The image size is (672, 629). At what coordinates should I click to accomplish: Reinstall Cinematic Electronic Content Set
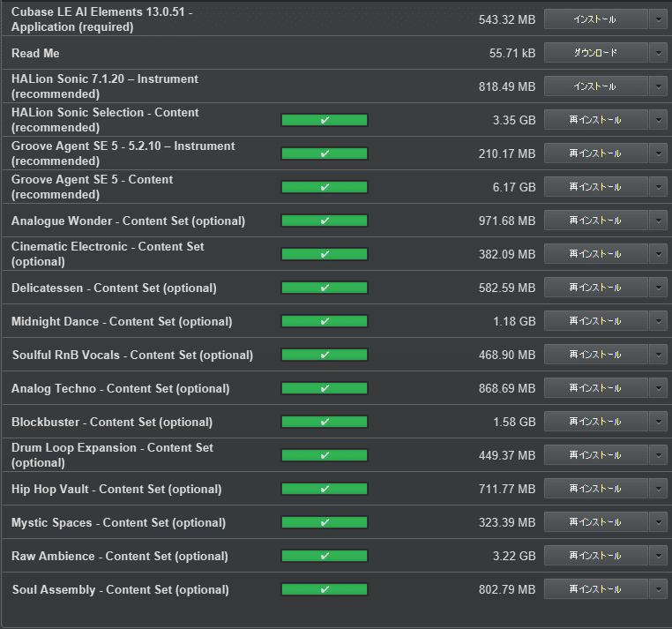point(595,254)
